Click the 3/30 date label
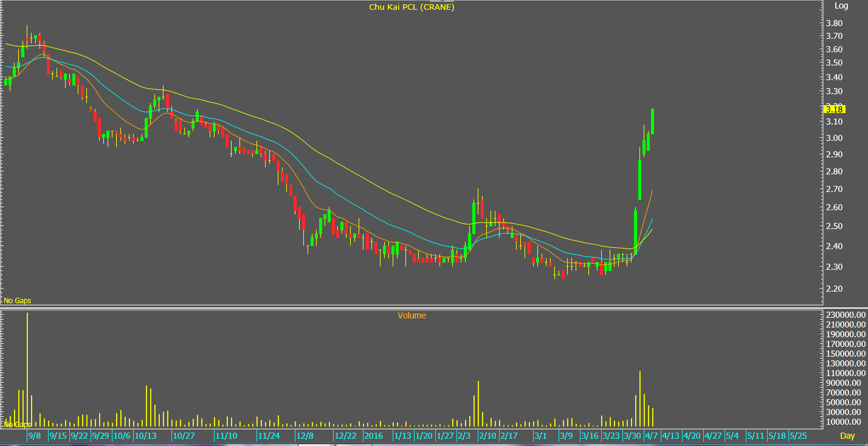Screen dimensions: 868x446 (633, 436)
